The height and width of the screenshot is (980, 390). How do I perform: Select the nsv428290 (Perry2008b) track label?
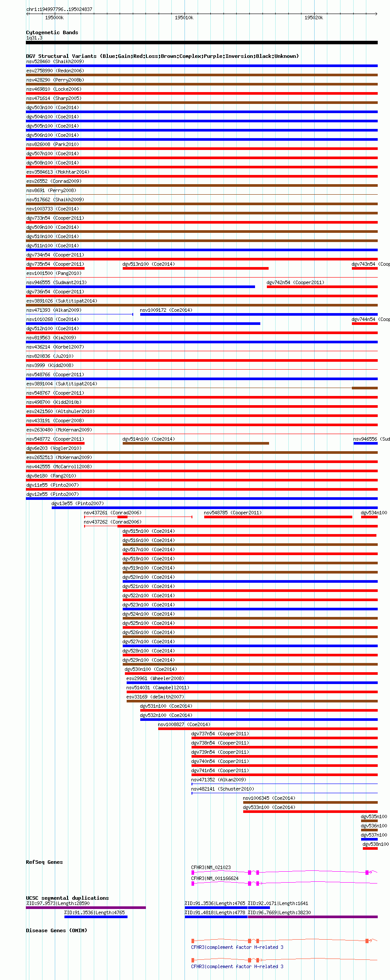point(55,80)
